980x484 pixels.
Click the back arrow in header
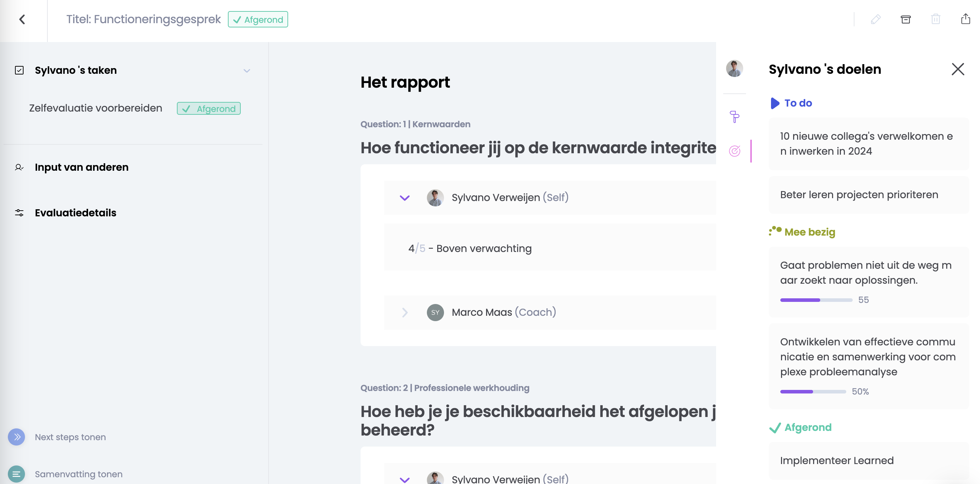point(22,19)
